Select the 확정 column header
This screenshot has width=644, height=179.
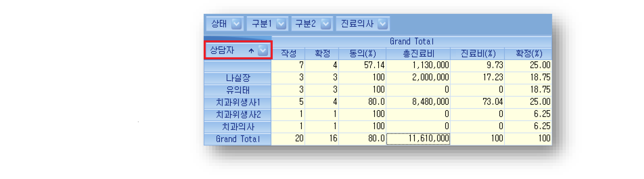point(322,53)
